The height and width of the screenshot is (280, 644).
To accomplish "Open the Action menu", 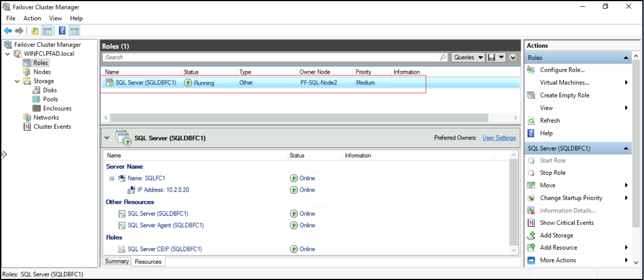I will tap(32, 18).
